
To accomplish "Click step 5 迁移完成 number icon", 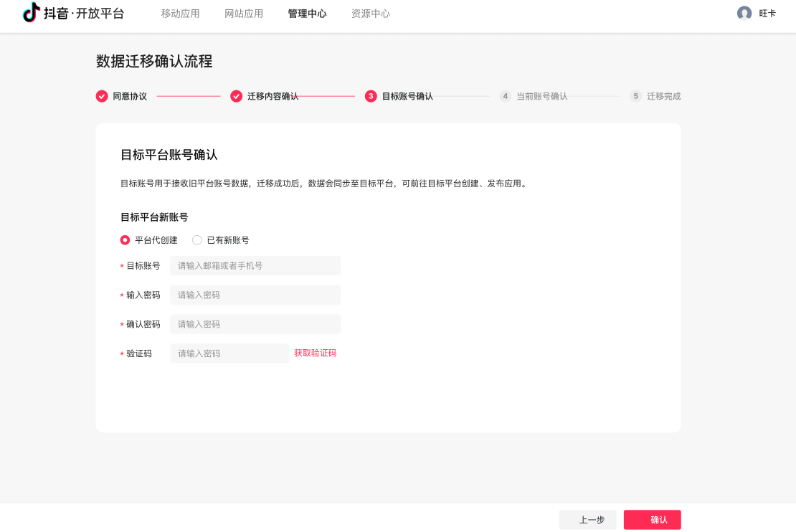I will coord(635,96).
